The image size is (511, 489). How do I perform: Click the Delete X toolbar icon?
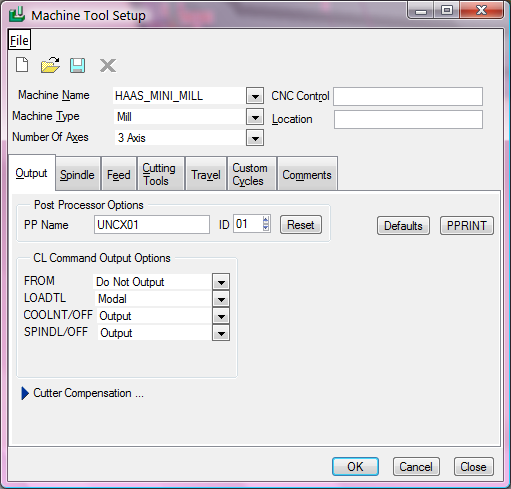click(x=108, y=65)
